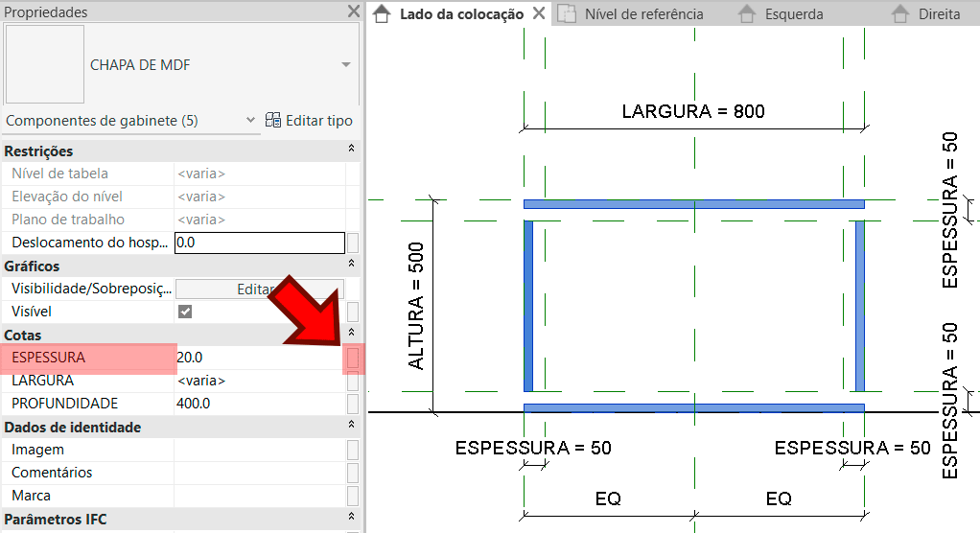The height and width of the screenshot is (533, 980).
Task: Close the Lado da colocação view tab
Action: click(539, 13)
